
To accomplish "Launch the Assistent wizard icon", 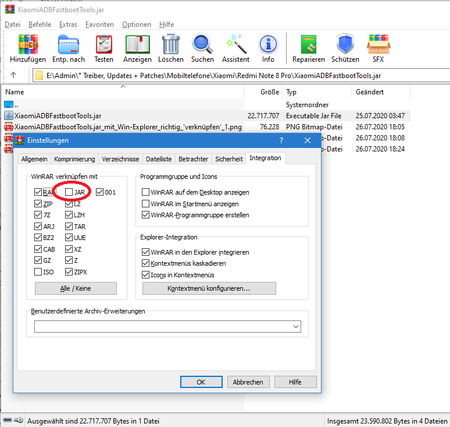I will [x=236, y=48].
